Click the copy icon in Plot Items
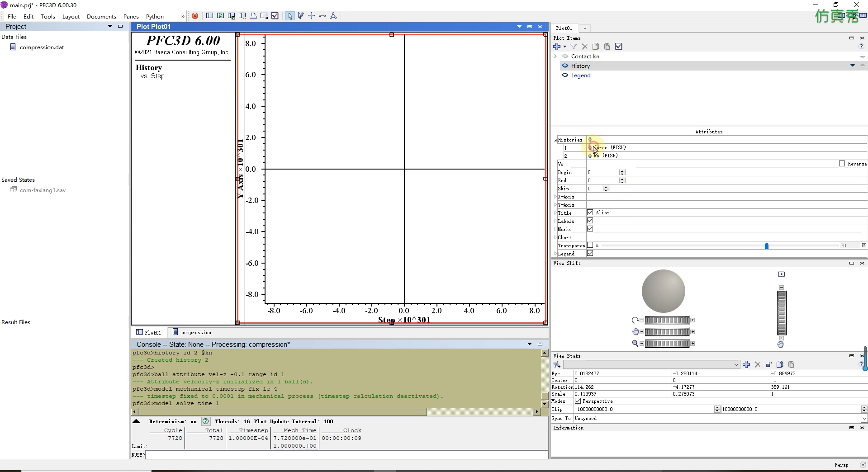Viewport: 868px width, 472px height. (x=596, y=47)
